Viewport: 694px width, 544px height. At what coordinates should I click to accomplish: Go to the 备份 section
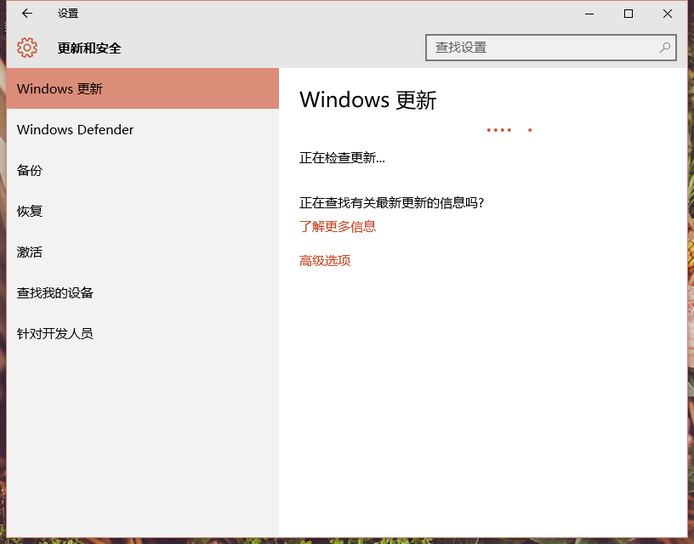point(30,171)
